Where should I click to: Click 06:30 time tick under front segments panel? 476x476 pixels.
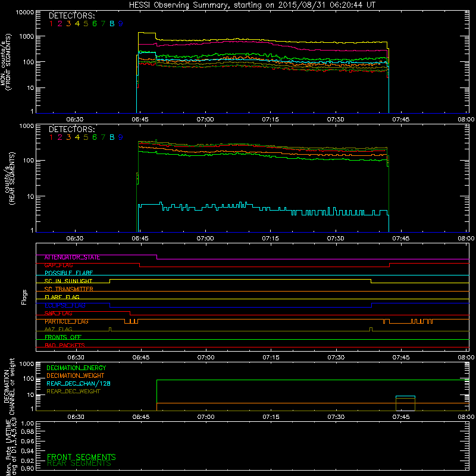pyautogui.click(x=75, y=120)
